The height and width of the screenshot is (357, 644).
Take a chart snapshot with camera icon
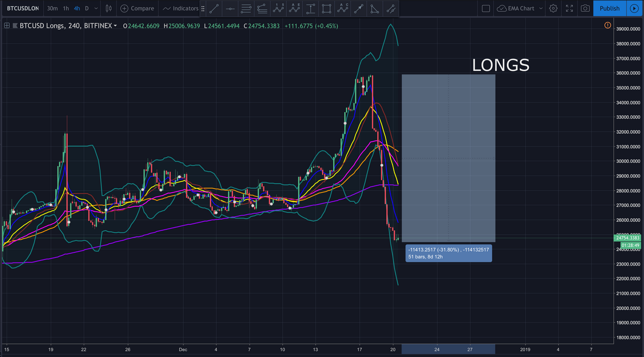pyautogui.click(x=585, y=8)
